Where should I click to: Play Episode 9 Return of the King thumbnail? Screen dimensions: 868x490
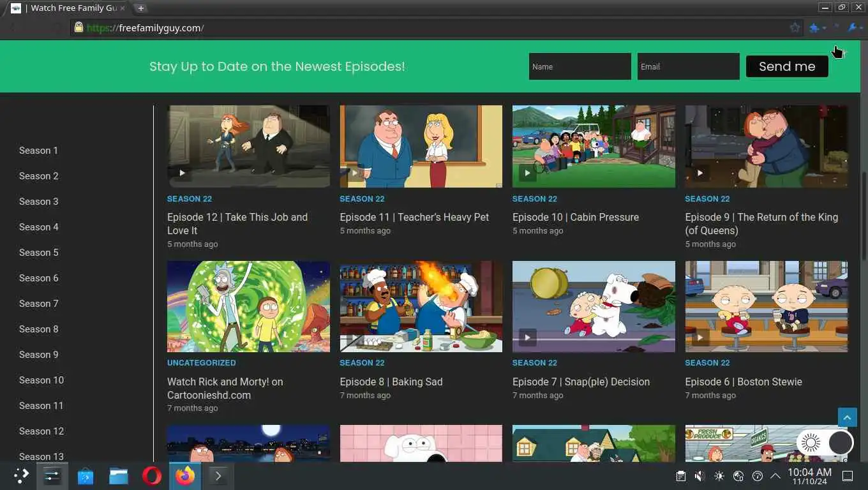pos(767,146)
